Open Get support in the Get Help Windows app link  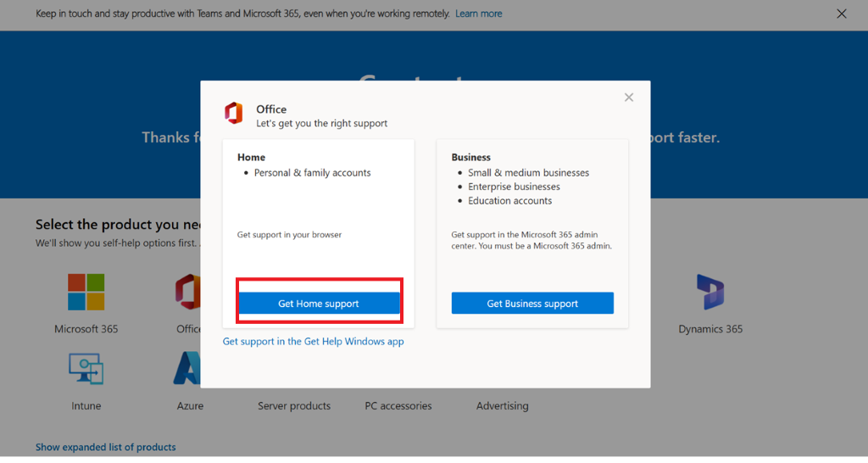point(314,342)
